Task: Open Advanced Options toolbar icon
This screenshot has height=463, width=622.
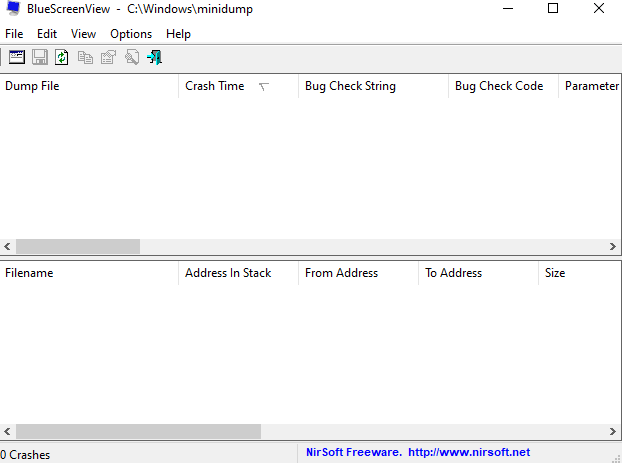Action: (17, 57)
